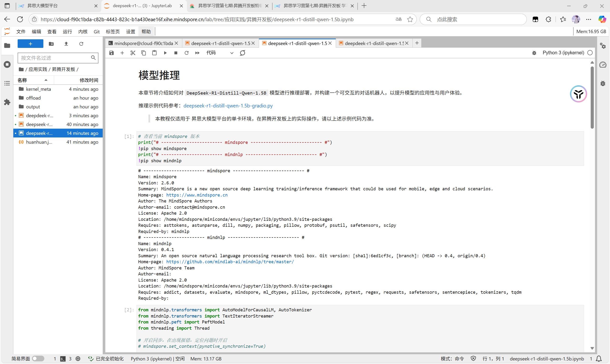This screenshot has width=610, height=364.
Task: Open the Kernel menu
Action: tap(83, 32)
